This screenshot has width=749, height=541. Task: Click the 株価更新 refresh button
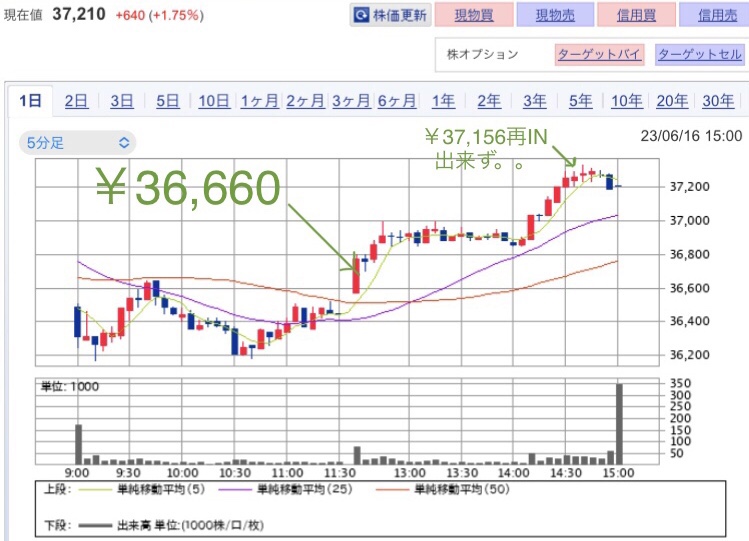pos(390,15)
